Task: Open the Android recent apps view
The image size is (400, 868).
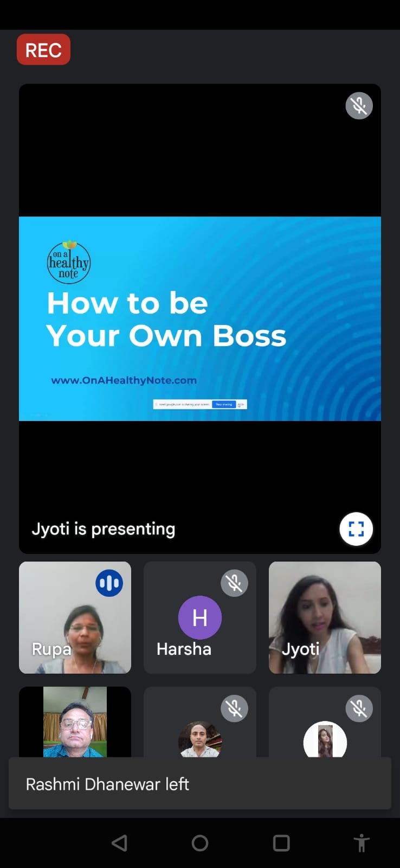Action: 281,843
